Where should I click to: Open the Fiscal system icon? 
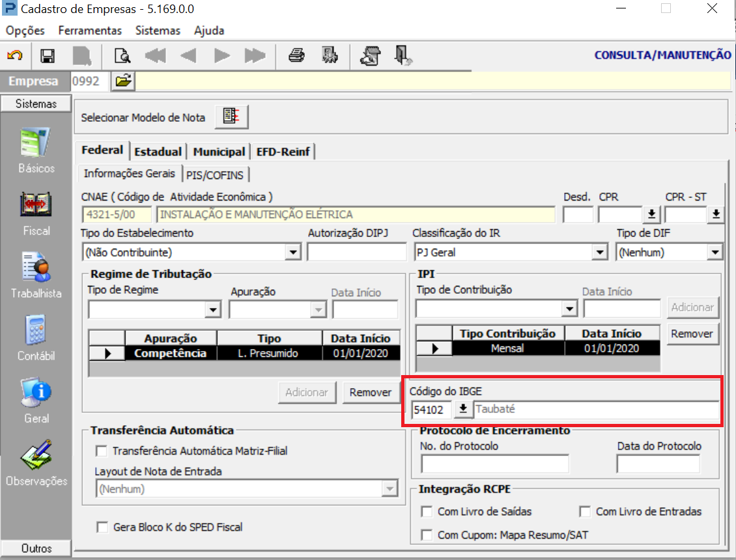[36, 204]
